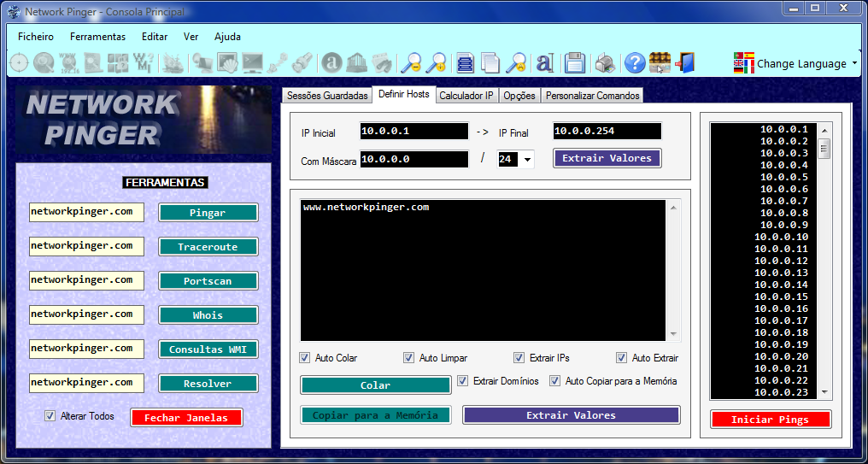Click the printer toolbar icon
This screenshot has width=868, height=464.
(605, 62)
